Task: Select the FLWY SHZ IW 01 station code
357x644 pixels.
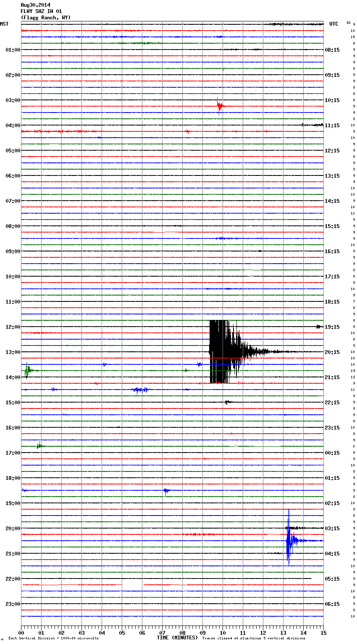Action: point(41,11)
